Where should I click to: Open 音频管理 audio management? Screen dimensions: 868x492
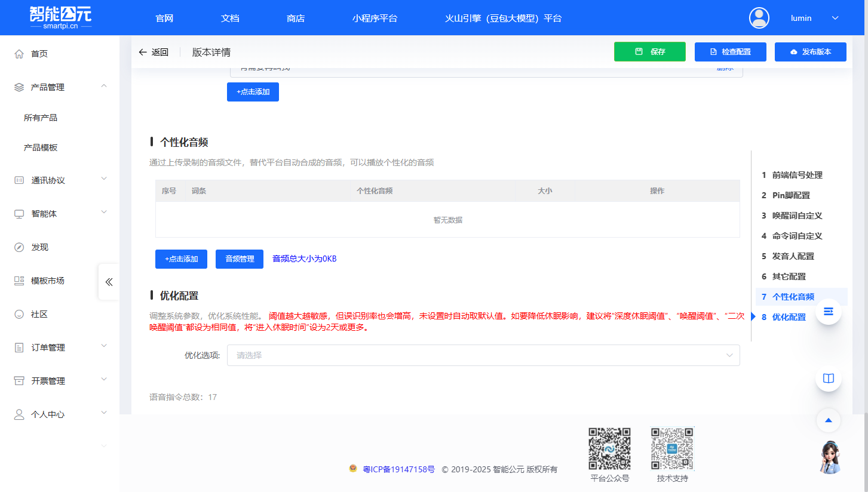coord(239,259)
